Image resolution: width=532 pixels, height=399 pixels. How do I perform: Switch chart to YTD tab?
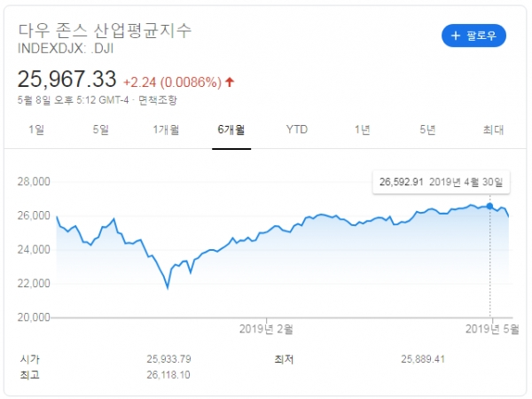[x=297, y=130]
